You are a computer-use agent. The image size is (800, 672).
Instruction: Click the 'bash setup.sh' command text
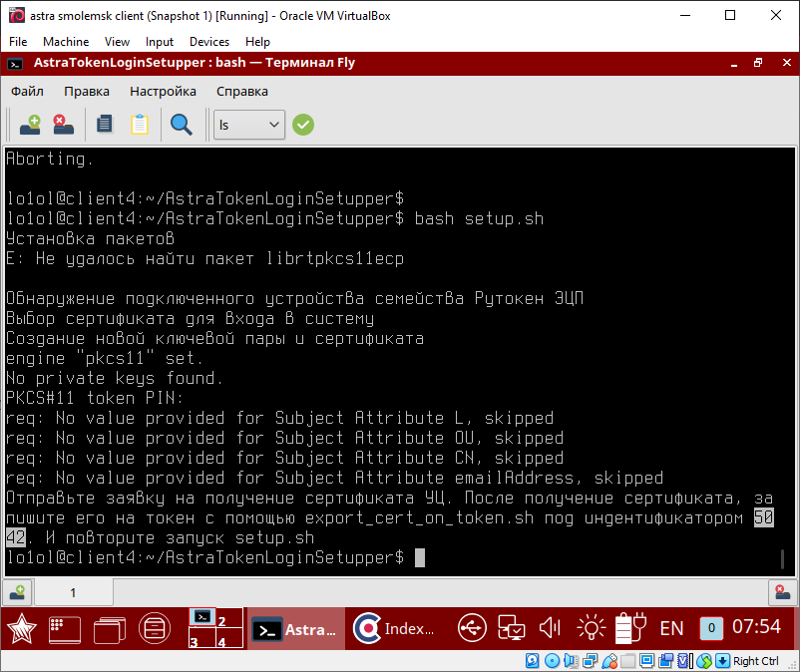pos(479,218)
